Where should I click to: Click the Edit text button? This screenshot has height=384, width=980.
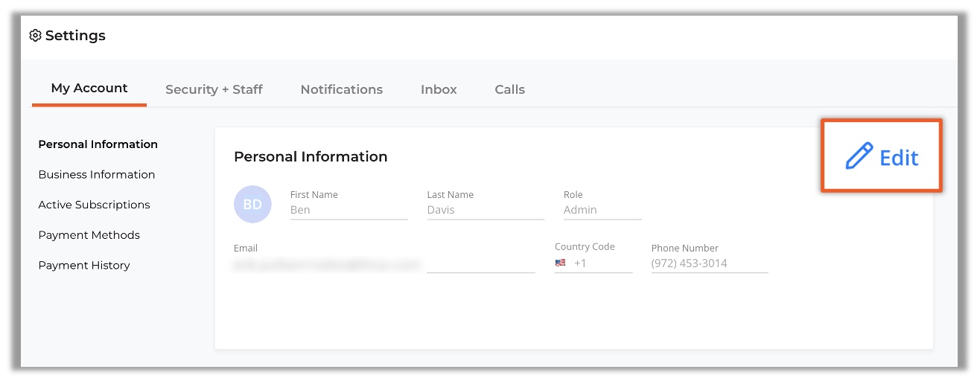899,158
